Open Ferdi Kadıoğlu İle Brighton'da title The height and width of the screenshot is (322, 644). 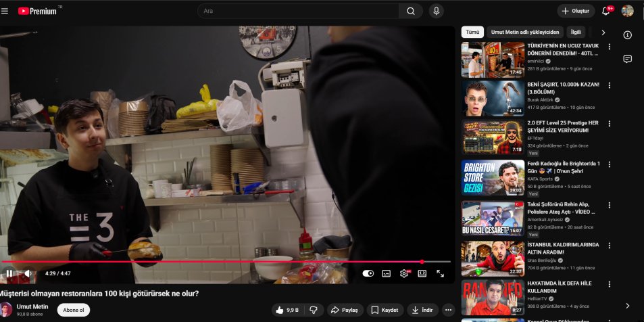pos(564,167)
